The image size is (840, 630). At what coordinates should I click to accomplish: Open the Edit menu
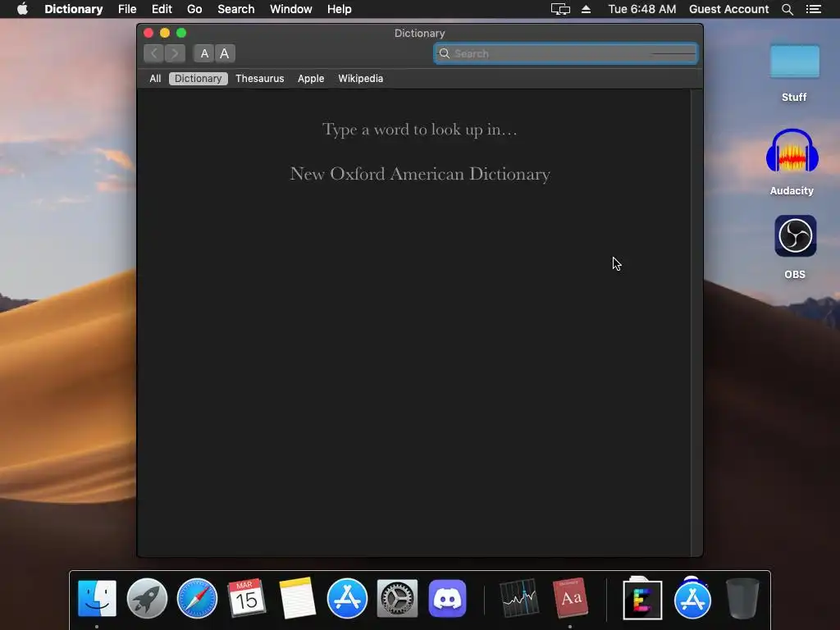[x=162, y=9]
